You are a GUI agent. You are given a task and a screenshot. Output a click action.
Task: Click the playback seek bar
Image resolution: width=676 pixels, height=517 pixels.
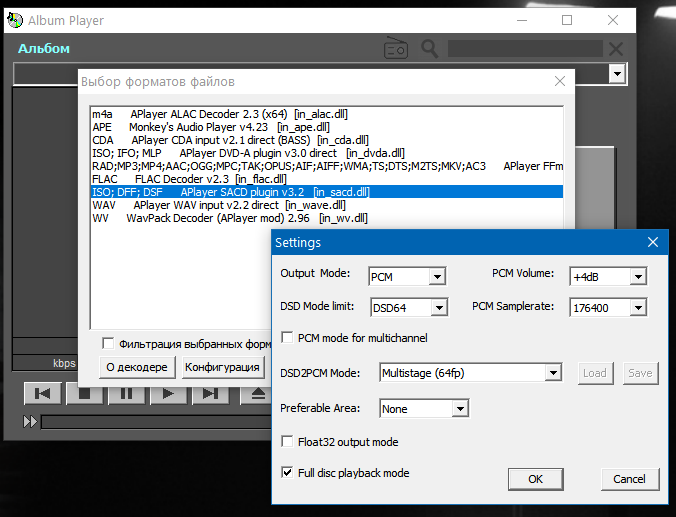[156, 422]
